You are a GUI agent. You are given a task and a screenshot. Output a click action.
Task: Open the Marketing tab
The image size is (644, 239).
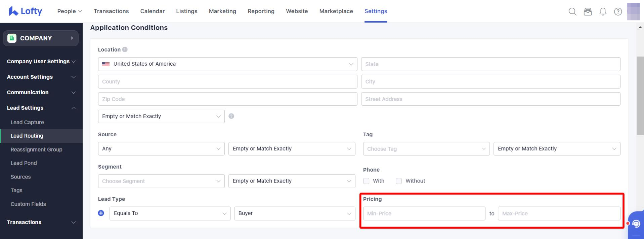pyautogui.click(x=222, y=11)
